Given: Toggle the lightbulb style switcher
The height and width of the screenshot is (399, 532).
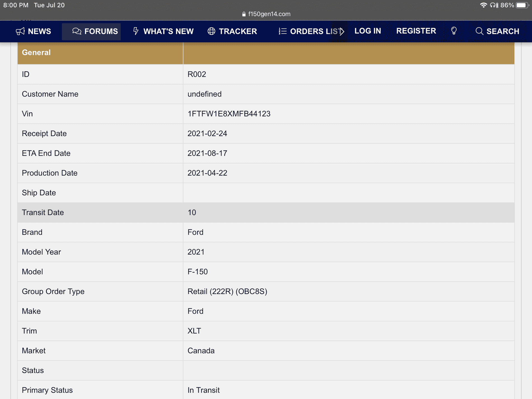Looking at the screenshot, I should pyautogui.click(x=454, y=31).
